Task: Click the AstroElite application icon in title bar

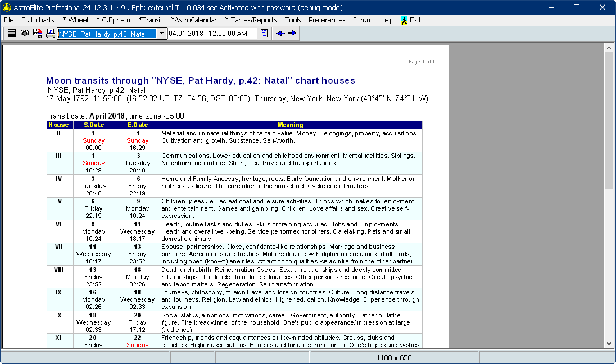Action: point(7,7)
